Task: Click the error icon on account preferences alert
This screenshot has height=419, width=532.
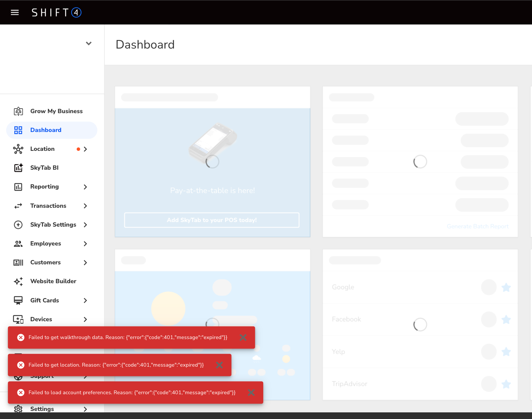Action: point(21,392)
